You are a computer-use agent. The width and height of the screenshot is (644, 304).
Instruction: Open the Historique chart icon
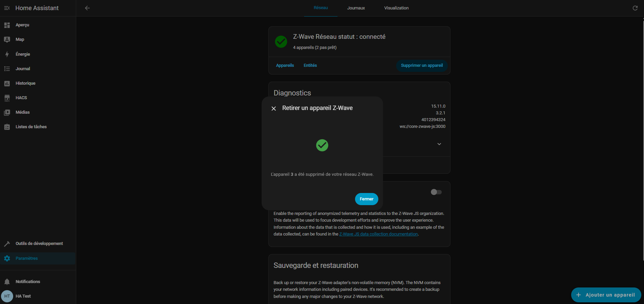(7, 83)
